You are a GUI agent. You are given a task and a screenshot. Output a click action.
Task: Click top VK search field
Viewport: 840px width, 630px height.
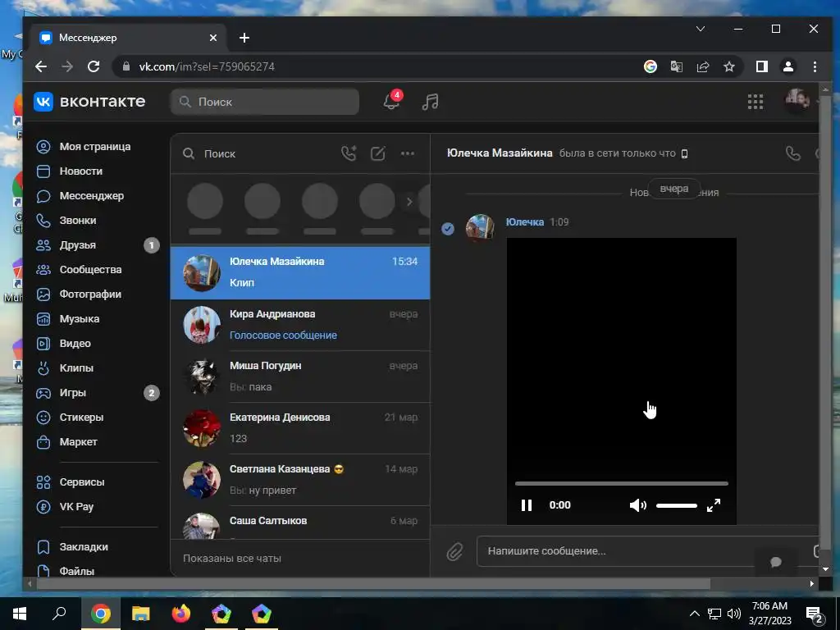[265, 102]
